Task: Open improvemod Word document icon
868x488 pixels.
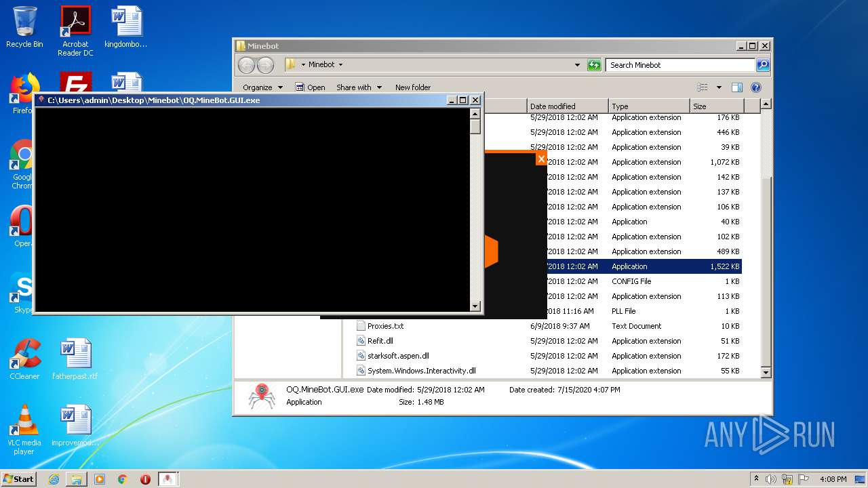Action: click(x=75, y=426)
